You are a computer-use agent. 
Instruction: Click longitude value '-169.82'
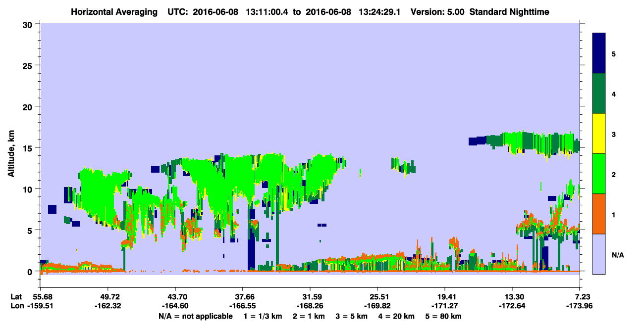click(377, 306)
